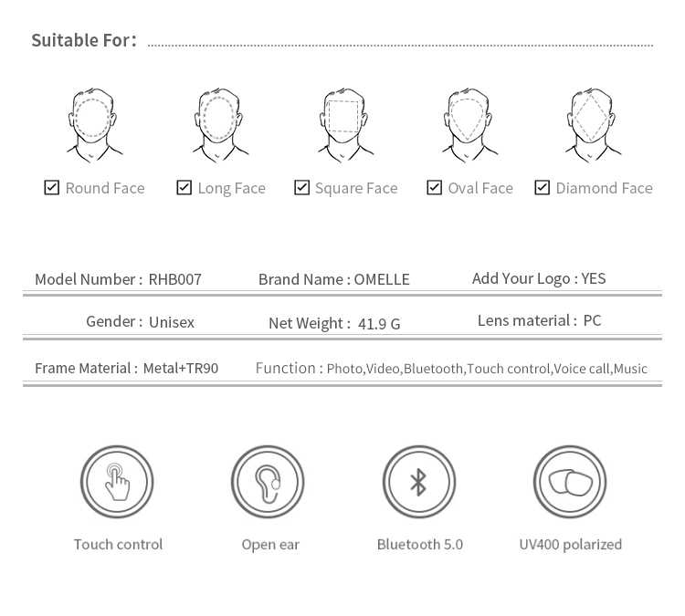Click the oval face head illustration
The image size is (685, 616).
(x=469, y=123)
